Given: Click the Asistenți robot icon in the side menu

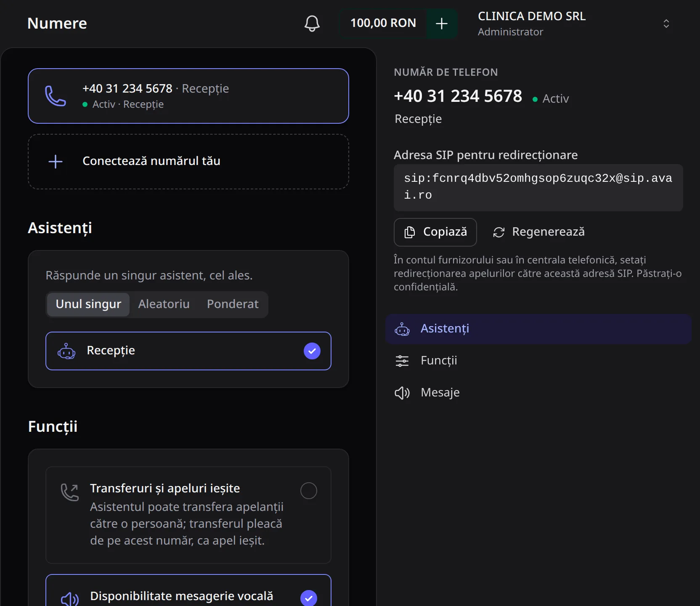Looking at the screenshot, I should point(402,329).
